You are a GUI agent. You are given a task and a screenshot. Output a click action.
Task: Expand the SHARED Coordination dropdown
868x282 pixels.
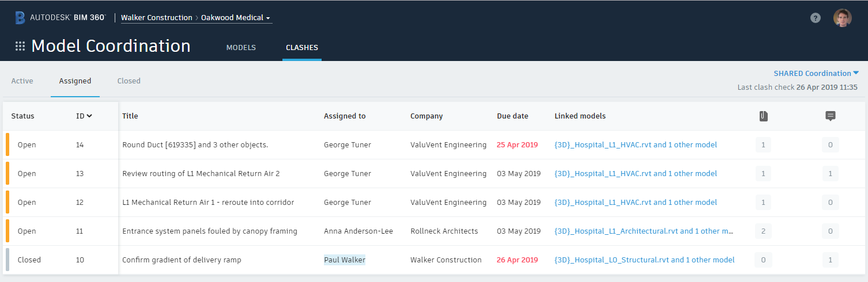(816, 73)
